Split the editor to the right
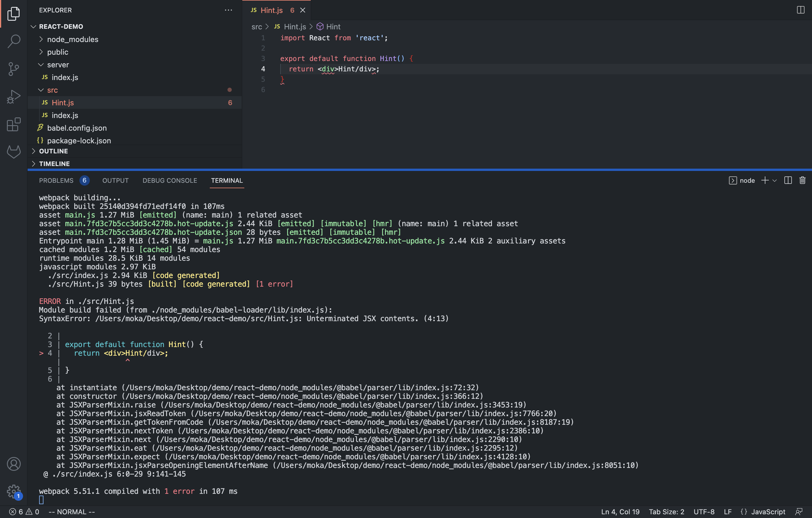The width and height of the screenshot is (812, 518). tap(800, 10)
